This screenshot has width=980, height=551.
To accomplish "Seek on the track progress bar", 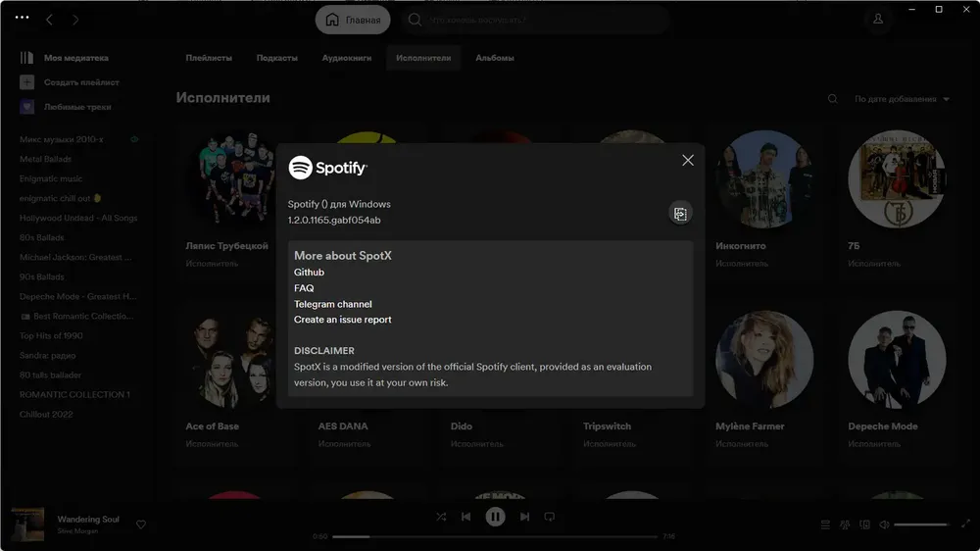I will point(494,536).
